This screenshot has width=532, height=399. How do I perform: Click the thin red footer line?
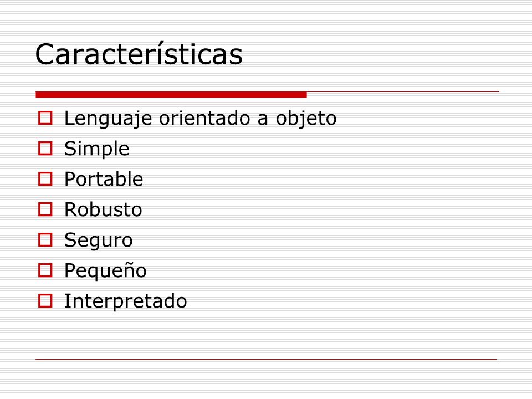pyautogui.click(x=266, y=359)
